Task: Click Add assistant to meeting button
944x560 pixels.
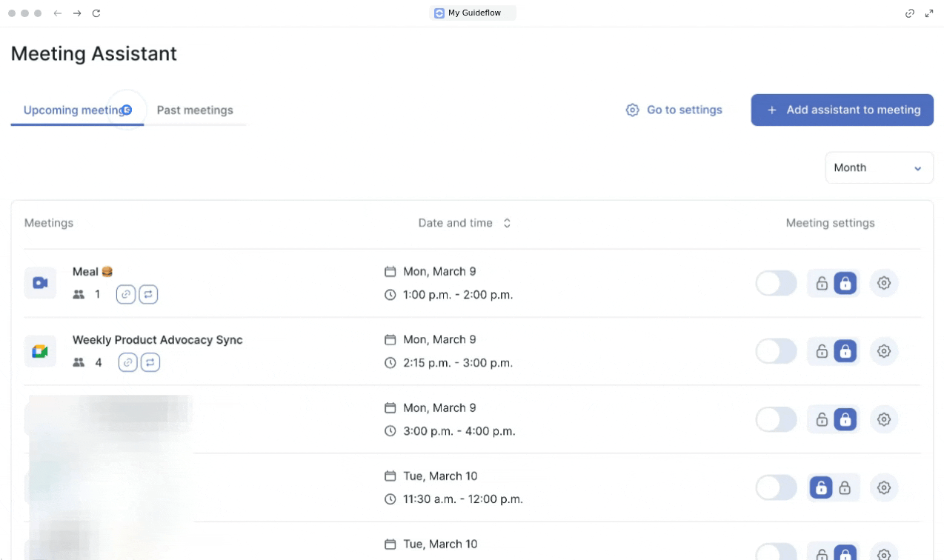Action: 842,110
